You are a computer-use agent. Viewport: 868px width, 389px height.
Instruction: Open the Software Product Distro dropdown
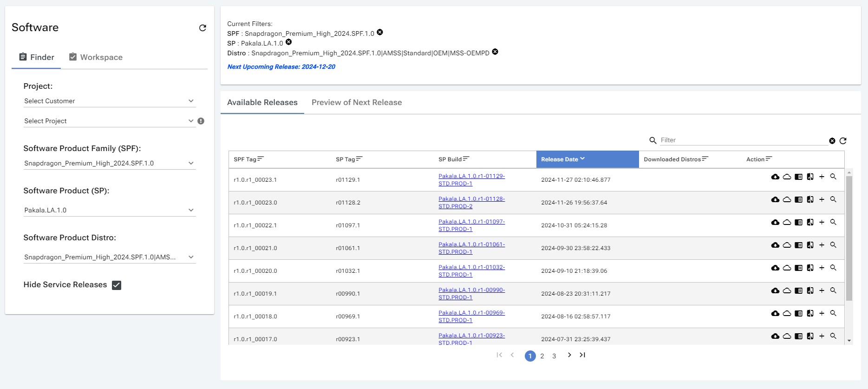coord(110,257)
